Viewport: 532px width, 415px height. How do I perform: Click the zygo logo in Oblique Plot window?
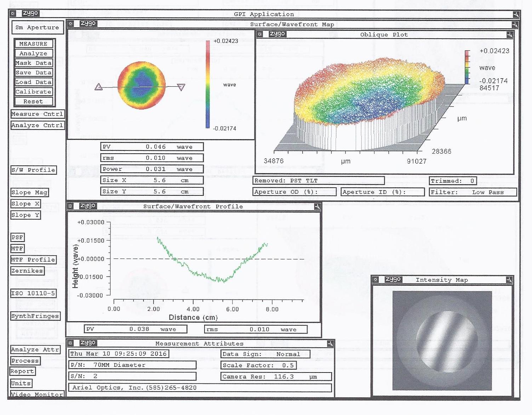[x=277, y=34]
